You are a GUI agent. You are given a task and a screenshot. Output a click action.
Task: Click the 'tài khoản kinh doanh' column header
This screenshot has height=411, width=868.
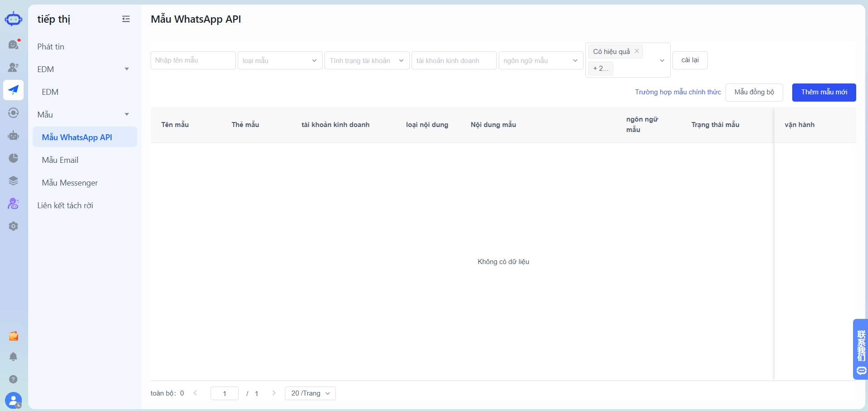336,125
